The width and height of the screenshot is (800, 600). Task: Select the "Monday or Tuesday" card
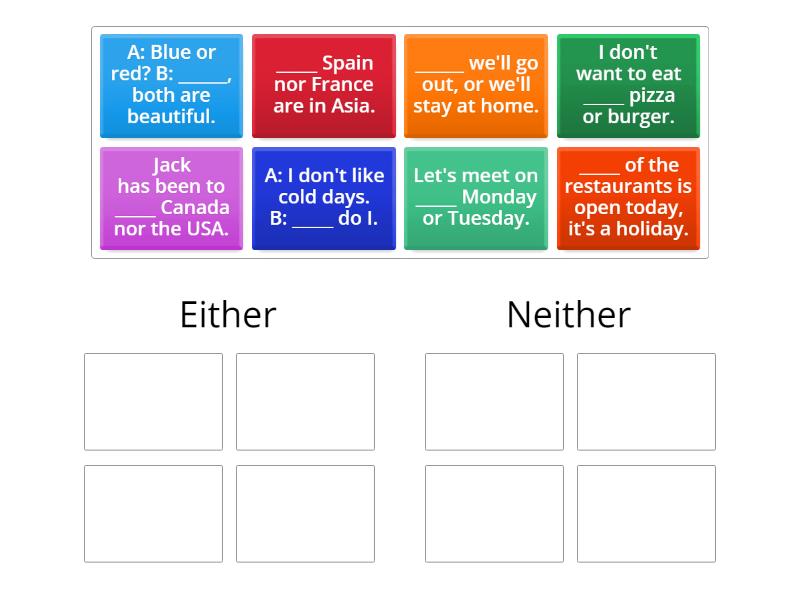point(476,197)
